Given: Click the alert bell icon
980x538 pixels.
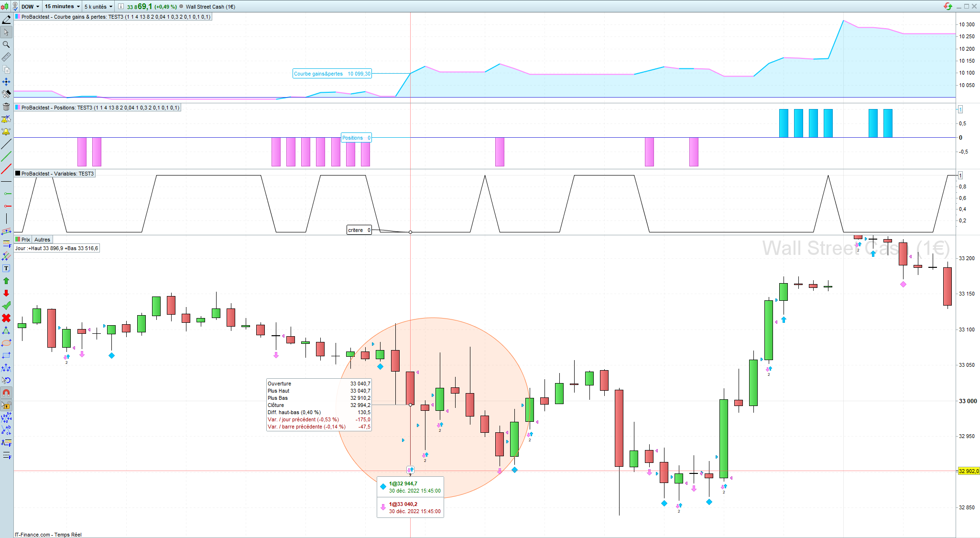Looking at the screenshot, I should coord(6,132).
